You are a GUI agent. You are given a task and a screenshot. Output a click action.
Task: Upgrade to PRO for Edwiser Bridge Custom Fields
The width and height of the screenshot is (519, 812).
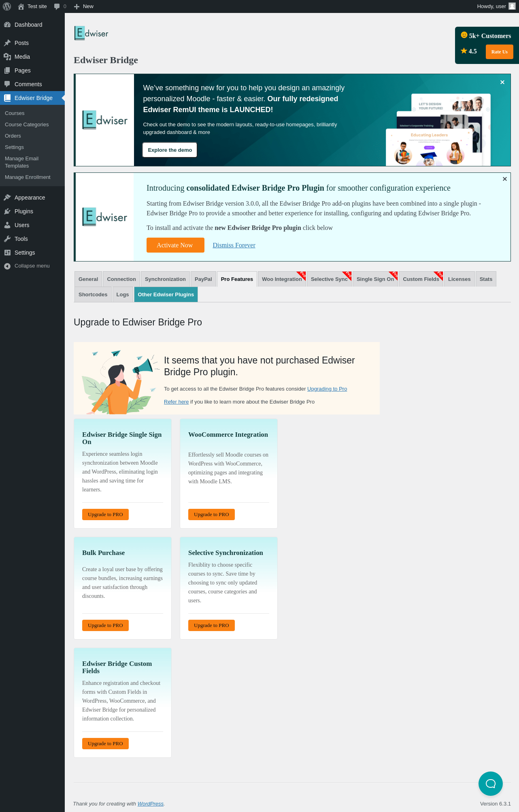105,744
